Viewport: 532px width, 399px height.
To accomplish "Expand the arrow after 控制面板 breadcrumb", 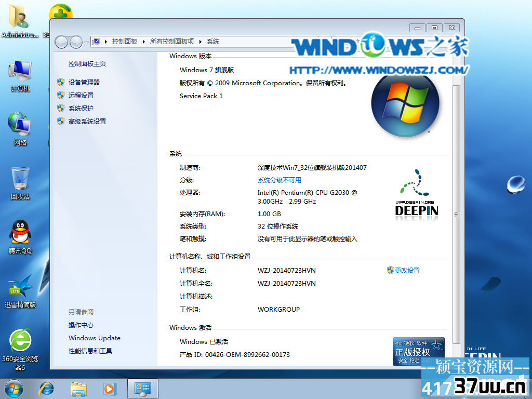I will pyautogui.click(x=143, y=42).
